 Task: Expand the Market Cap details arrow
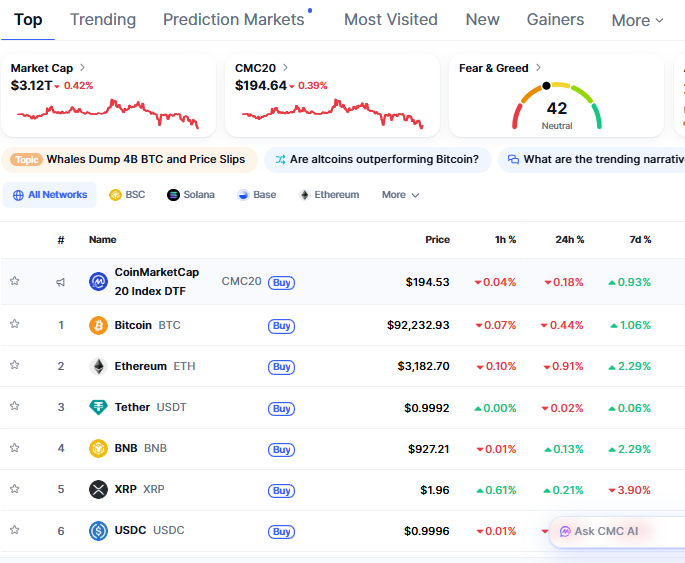[x=82, y=68]
